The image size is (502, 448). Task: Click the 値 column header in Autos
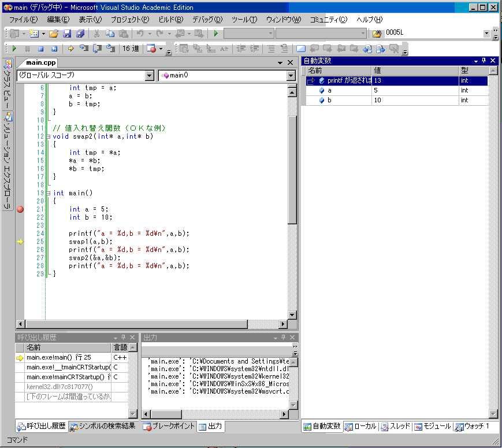pos(415,71)
